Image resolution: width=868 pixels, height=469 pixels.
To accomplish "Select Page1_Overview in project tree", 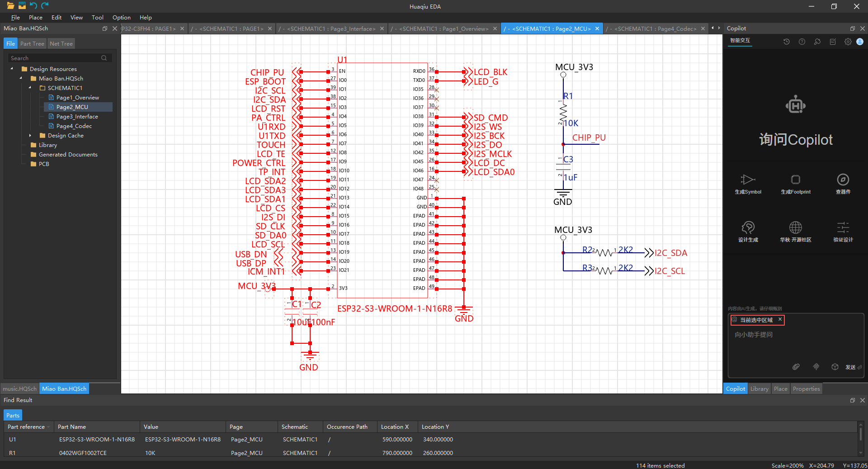I will point(78,97).
